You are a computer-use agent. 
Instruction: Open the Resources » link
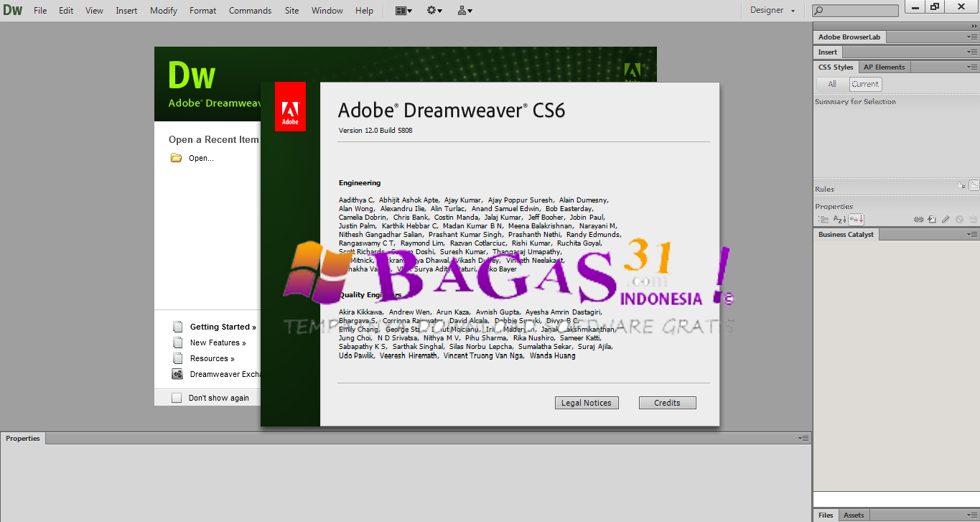(212, 358)
